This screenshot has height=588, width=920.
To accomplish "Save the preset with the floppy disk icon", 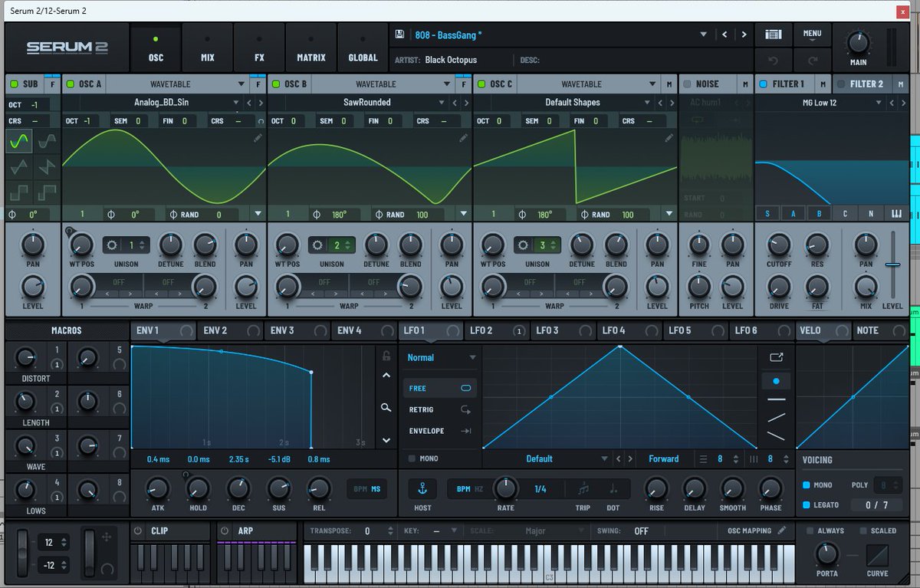I will [x=399, y=34].
